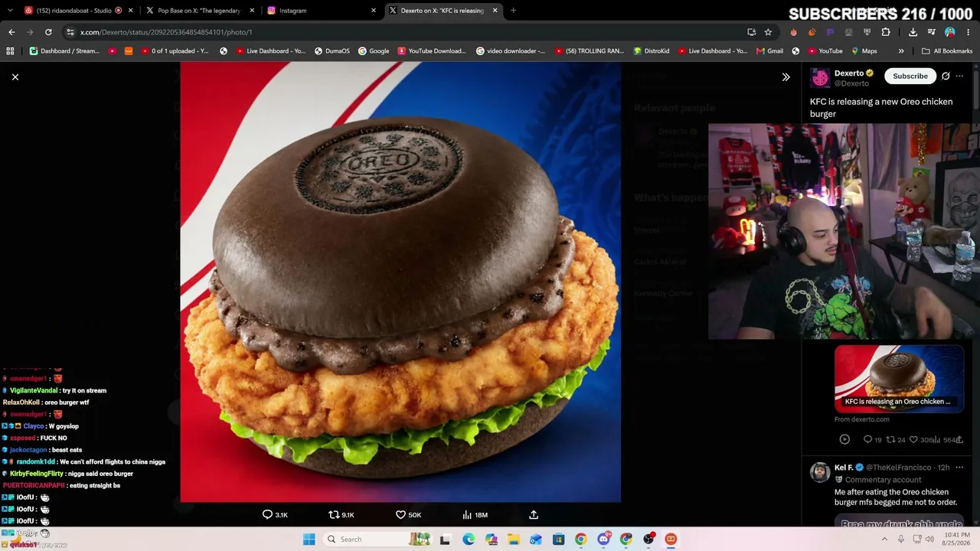Close the Pop Base on X tab
The width and height of the screenshot is (980, 551).
point(252,11)
